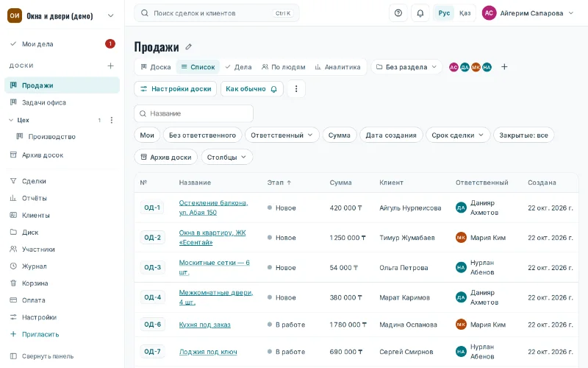The image size is (588, 368).
Task: Switch interface language to Каз
Action: pyautogui.click(x=465, y=13)
